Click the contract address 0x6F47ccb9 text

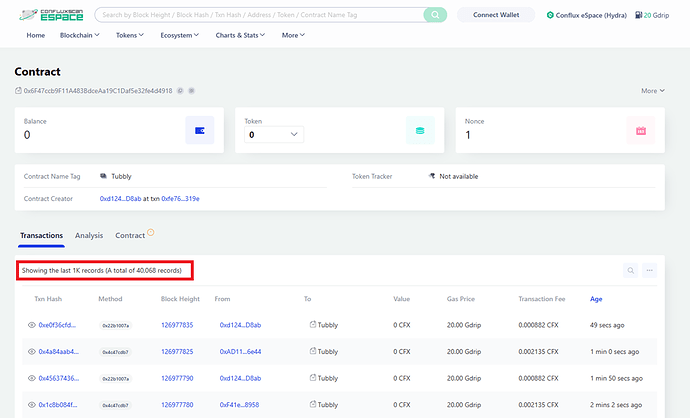click(x=98, y=91)
